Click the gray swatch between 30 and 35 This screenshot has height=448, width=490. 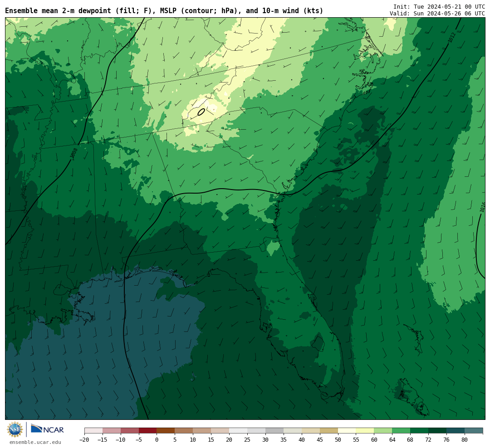tap(274, 431)
